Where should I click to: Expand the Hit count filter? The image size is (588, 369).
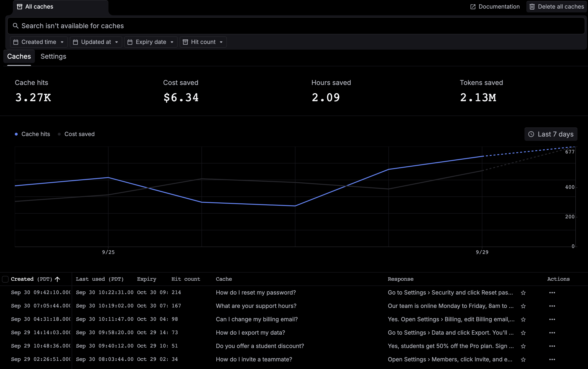203,42
